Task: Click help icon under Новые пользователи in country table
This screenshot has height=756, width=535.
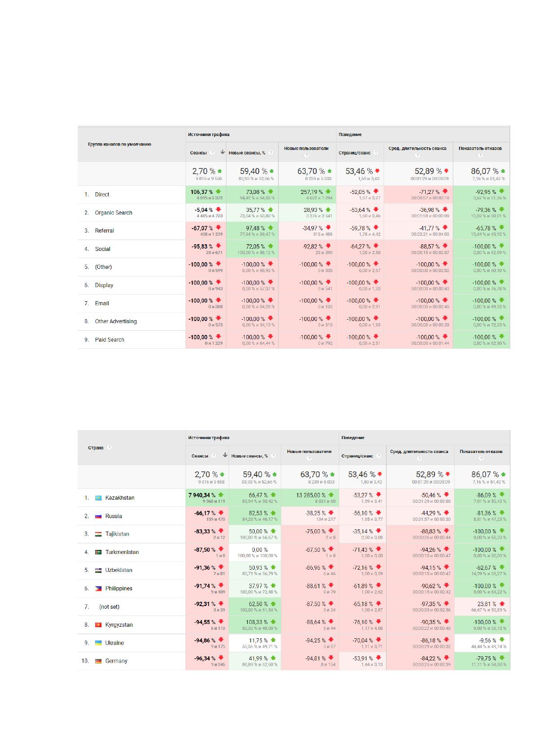Action: pos(309,458)
